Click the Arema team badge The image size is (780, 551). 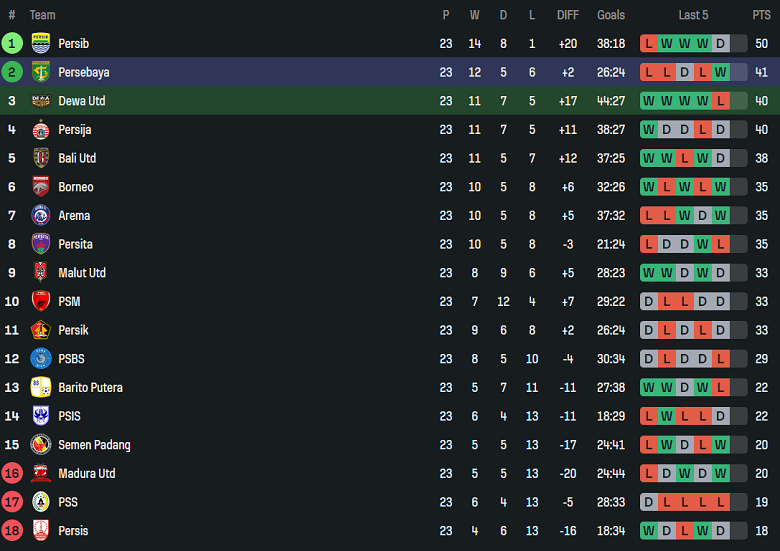coord(41,215)
